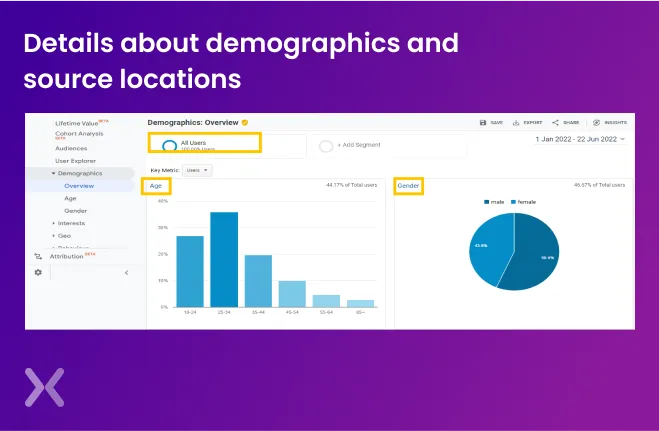Click the 35-44 age bar

(x=258, y=281)
